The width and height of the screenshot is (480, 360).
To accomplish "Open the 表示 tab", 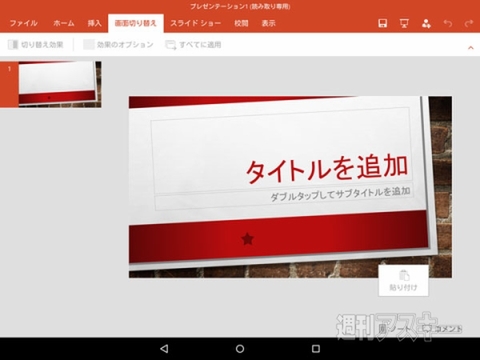I will 268,23.
